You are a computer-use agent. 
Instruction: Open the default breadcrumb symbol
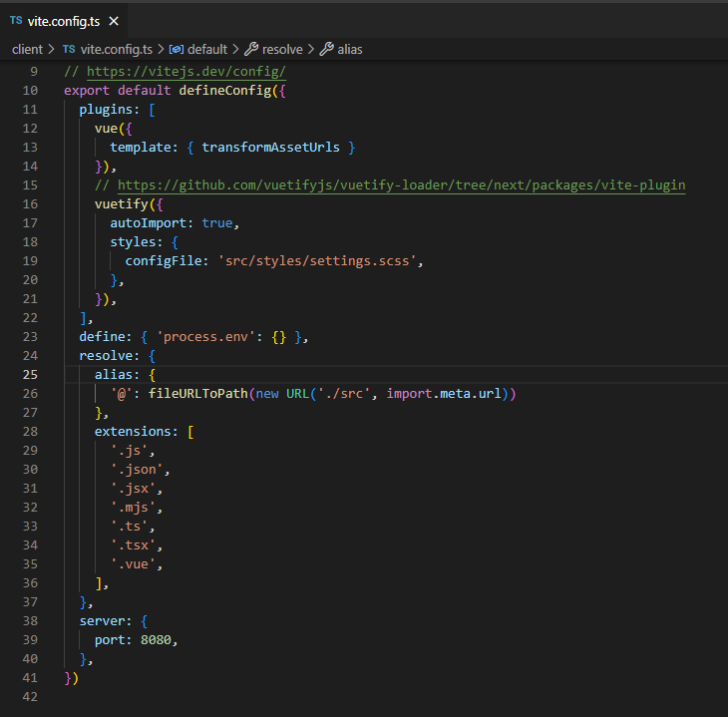point(207,49)
